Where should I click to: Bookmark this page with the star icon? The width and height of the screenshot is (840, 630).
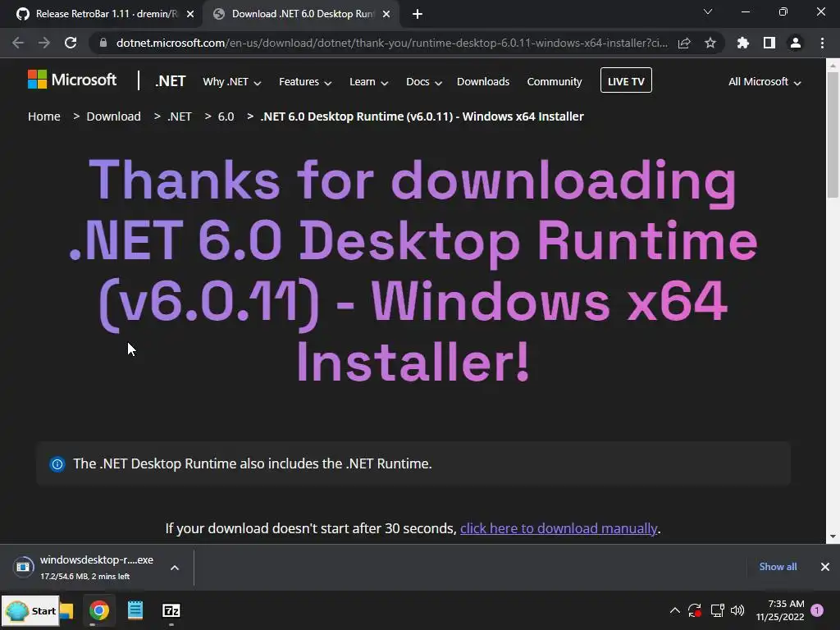coord(710,43)
